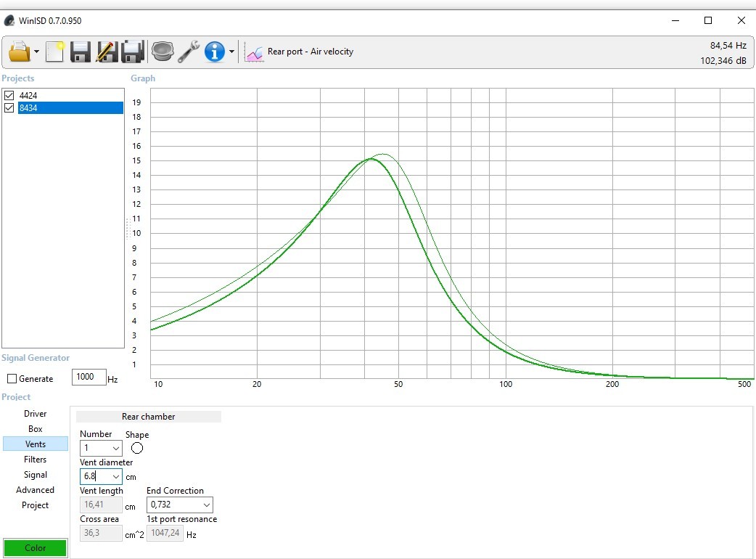This screenshot has width=756, height=559.
Task: Open settings with the wrench icon
Action: click(x=189, y=52)
